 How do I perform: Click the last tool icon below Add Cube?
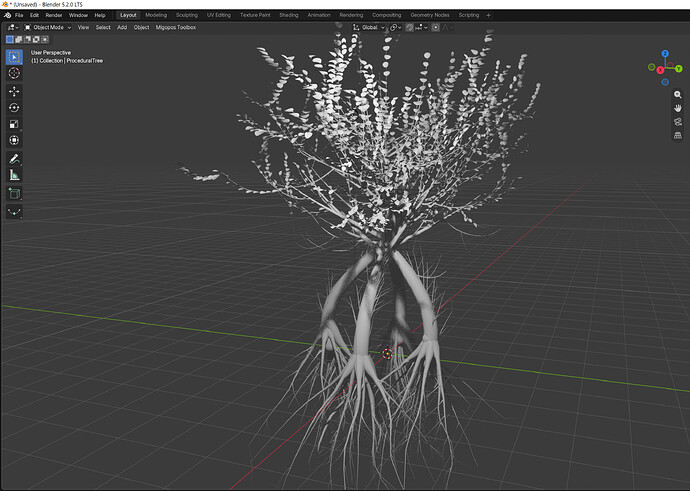14,212
